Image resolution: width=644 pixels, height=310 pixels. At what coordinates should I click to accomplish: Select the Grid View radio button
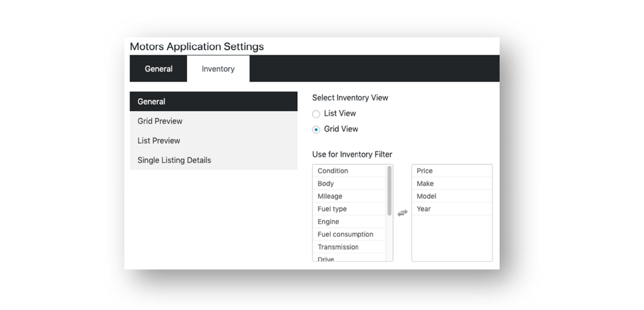(x=316, y=129)
